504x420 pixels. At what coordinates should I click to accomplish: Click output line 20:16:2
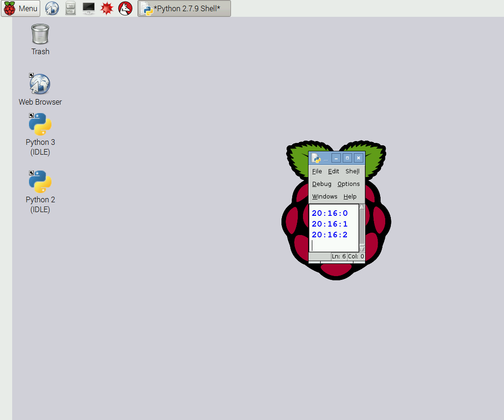pyautogui.click(x=330, y=235)
